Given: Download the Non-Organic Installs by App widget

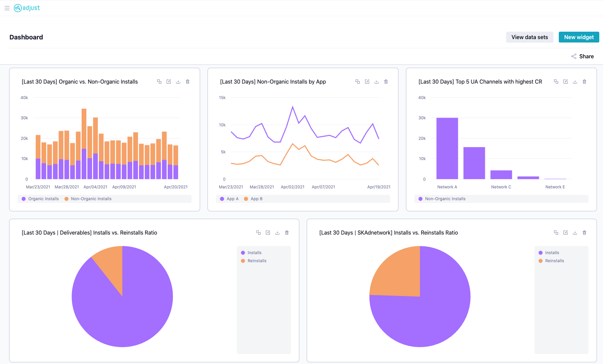Looking at the screenshot, I should 377,82.
